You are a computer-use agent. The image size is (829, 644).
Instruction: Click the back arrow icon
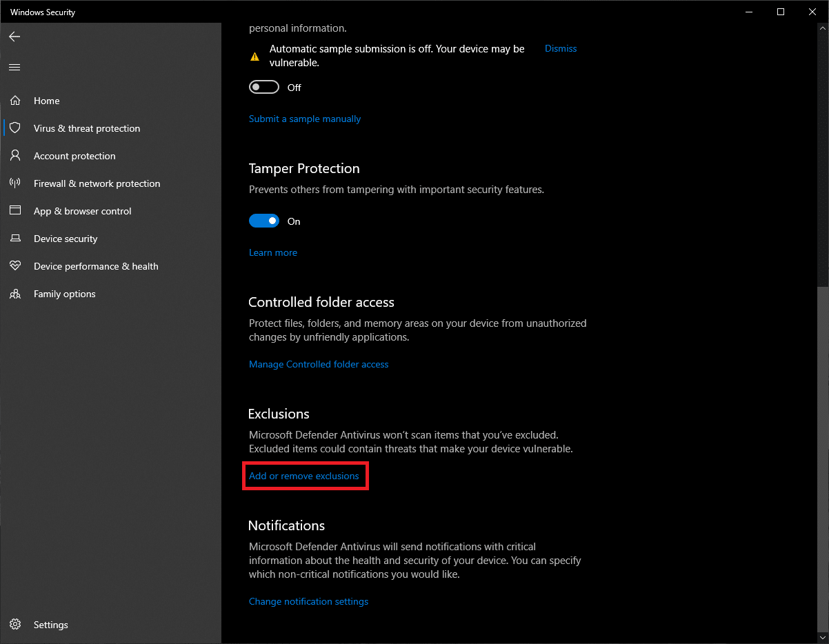point(14,37)
